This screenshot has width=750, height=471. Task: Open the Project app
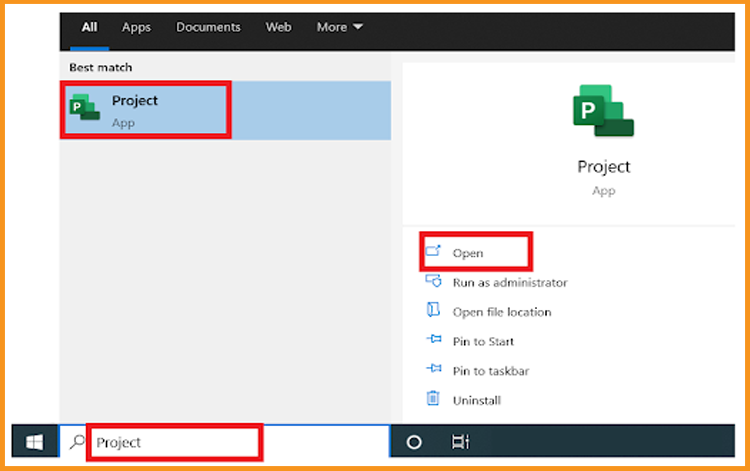pyautogui.click(x=467, y=253)
